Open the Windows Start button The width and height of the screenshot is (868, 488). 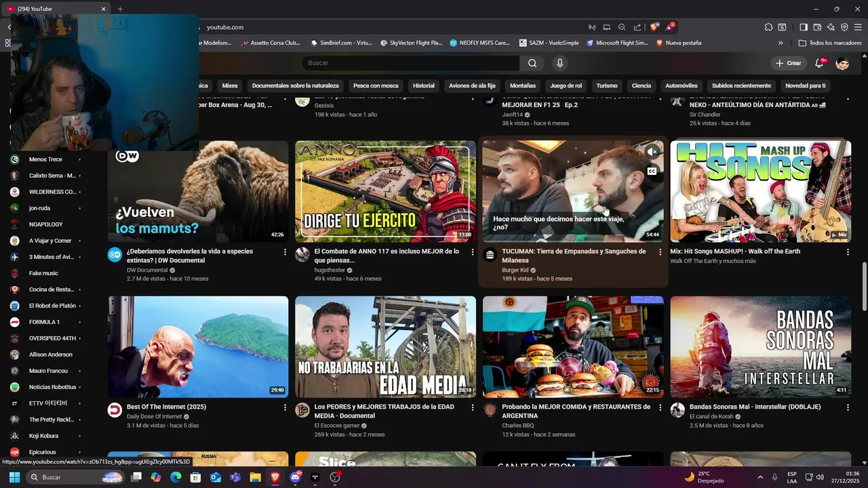pyautogui.click(x=14, y=477)
